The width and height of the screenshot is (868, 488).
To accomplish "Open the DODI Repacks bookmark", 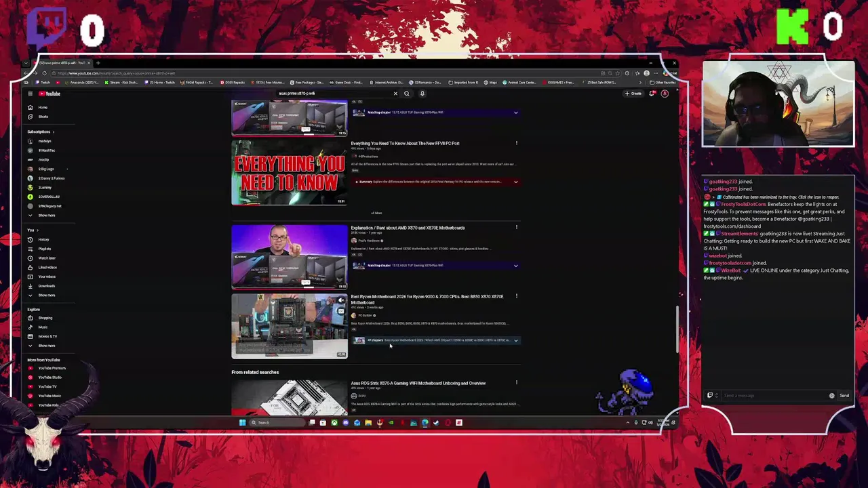I will click(x=233, y=82).
